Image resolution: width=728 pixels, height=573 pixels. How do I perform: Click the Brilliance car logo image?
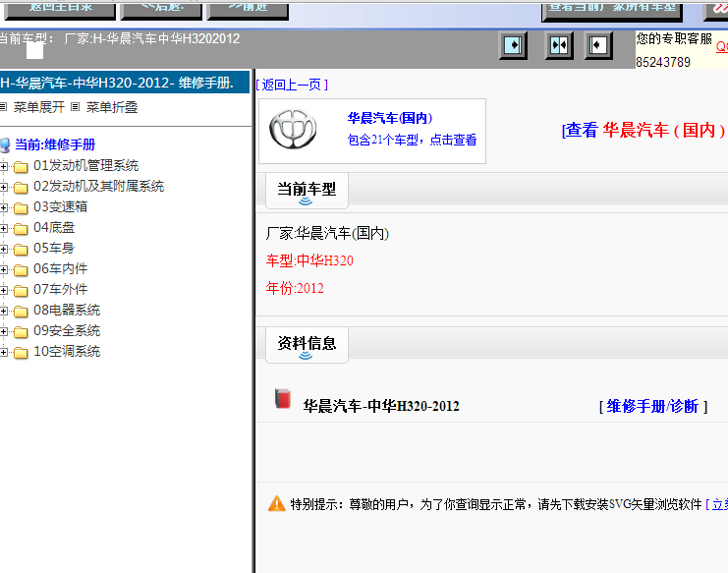(293, 129)
